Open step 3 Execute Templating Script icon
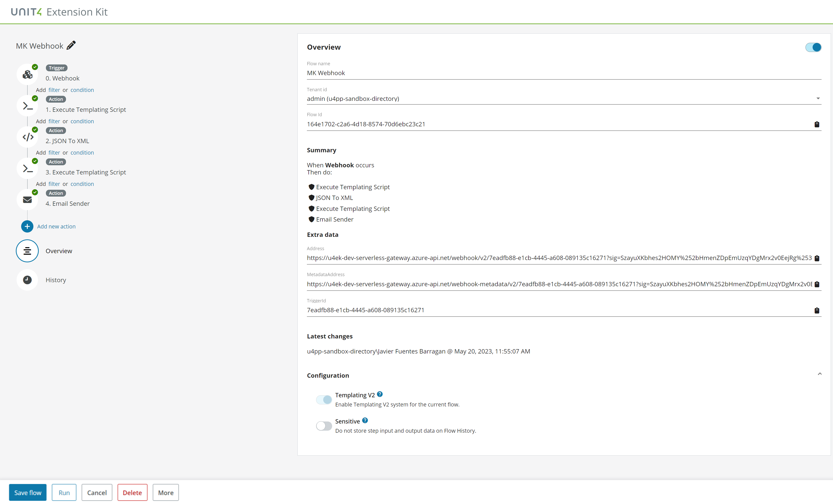833x504 pixels. click(x=27, y=169)
